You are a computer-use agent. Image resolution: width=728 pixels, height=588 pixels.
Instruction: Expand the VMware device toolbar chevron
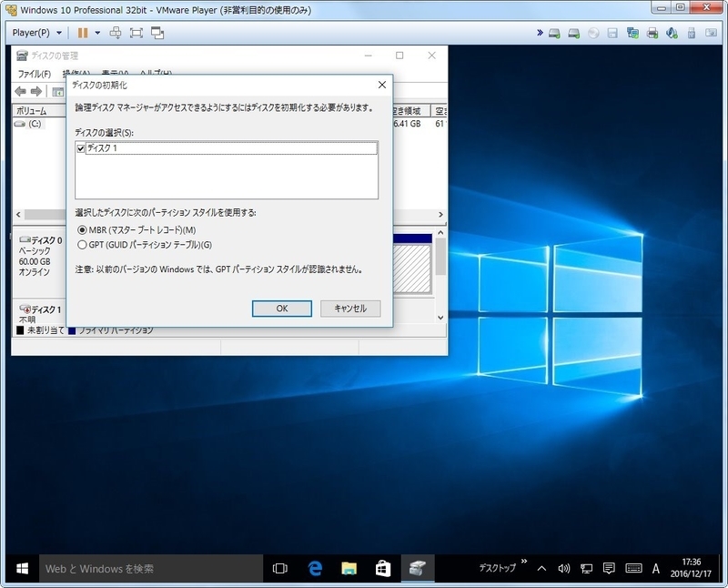tap(540, 33)
